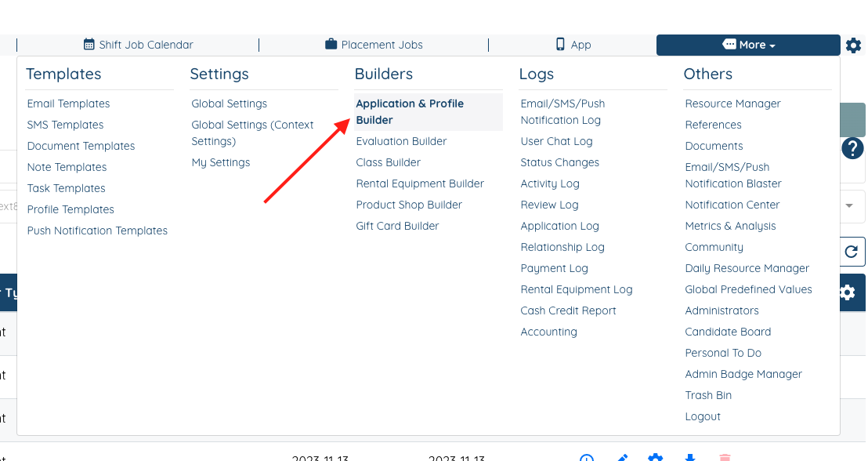The height and width of the screenshot is (461, 868).
Task: Click the Logout option
Action: (703, 416)
